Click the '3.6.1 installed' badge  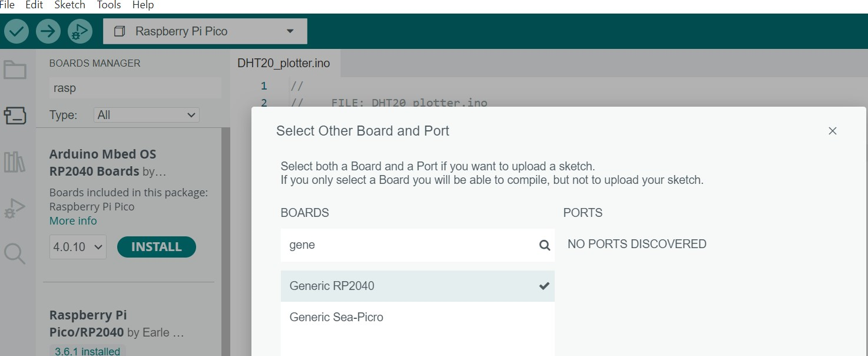coord(87,351)
